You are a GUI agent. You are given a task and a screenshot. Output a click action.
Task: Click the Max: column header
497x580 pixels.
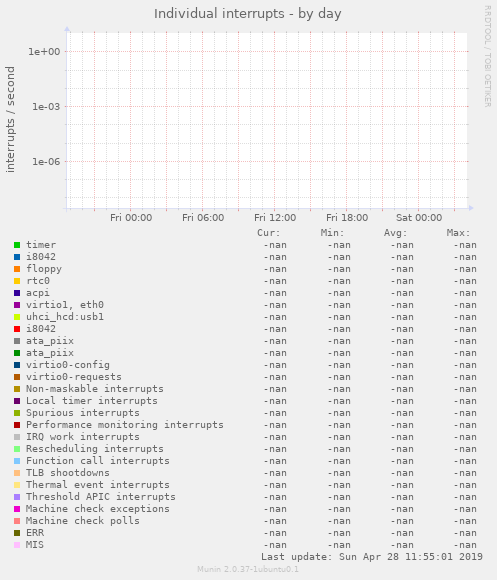pos(458,233)
